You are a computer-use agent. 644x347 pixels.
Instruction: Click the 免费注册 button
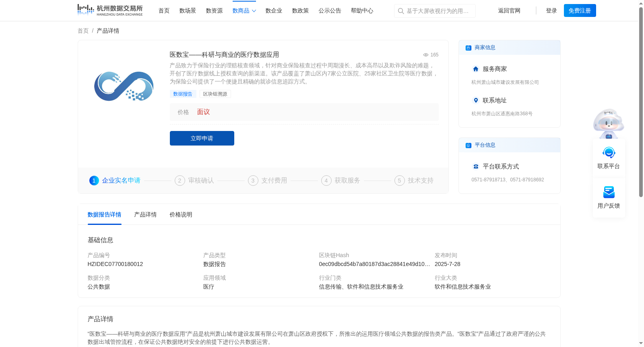[x=580, y=10]
